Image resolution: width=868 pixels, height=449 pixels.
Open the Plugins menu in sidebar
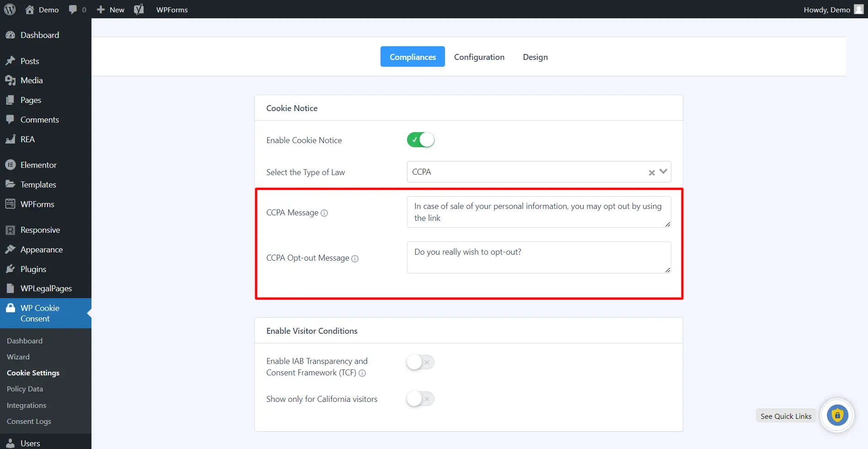33,269
